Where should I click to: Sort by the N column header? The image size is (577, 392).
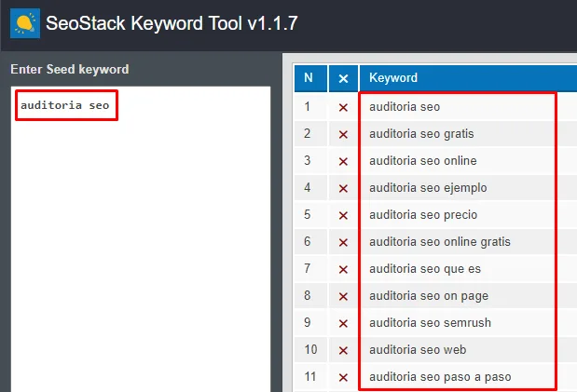pyautogui.click(x=310, y=78)
